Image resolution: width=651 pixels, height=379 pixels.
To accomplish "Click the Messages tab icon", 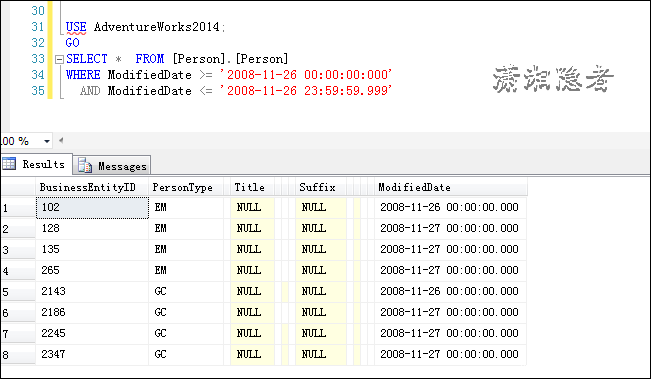I will [85, 165].
